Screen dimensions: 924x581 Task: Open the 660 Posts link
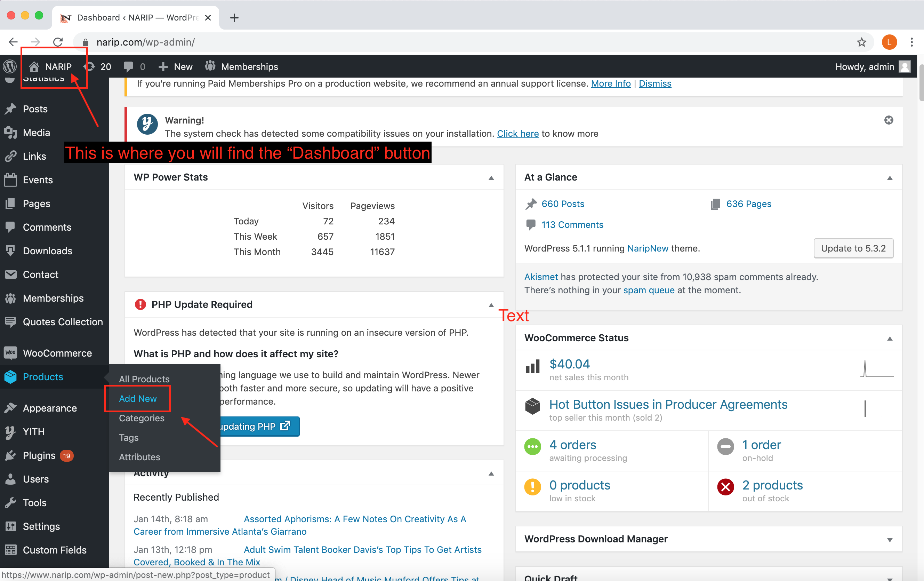[x=563, y=204]
